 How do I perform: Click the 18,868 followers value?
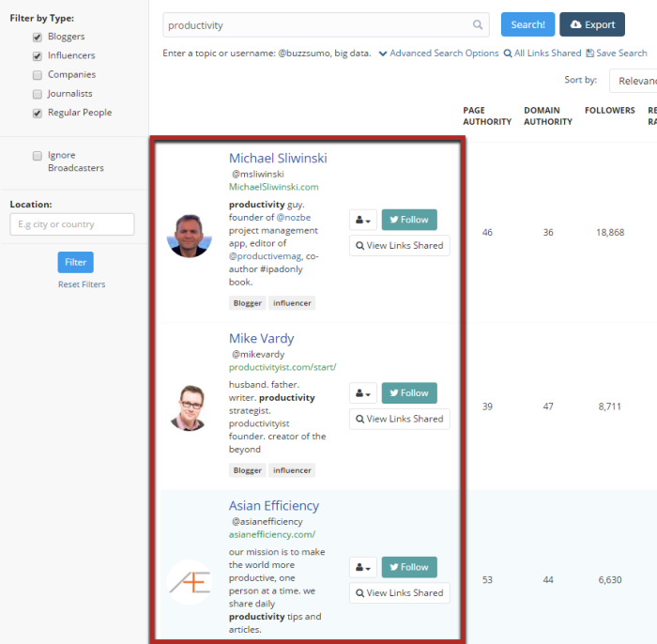click(610, 233)
